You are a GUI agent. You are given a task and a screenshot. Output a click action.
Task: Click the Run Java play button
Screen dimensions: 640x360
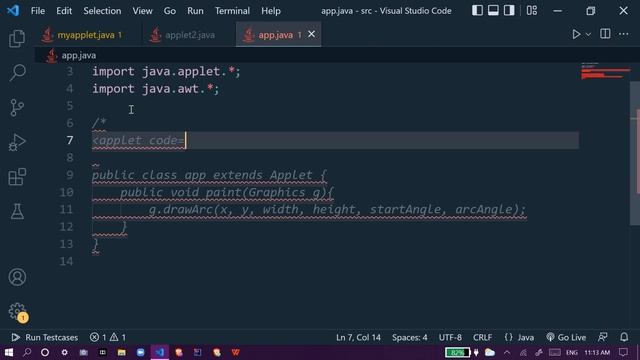point(576,34)
